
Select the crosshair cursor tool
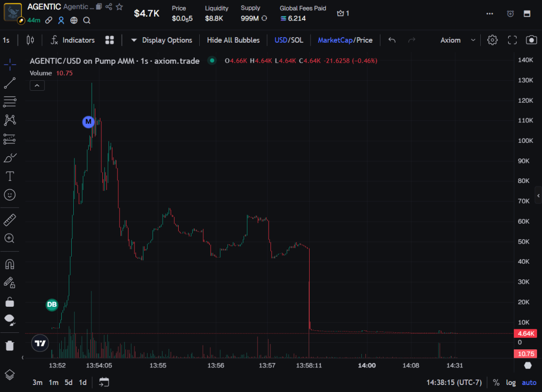(x=10, y=64)
